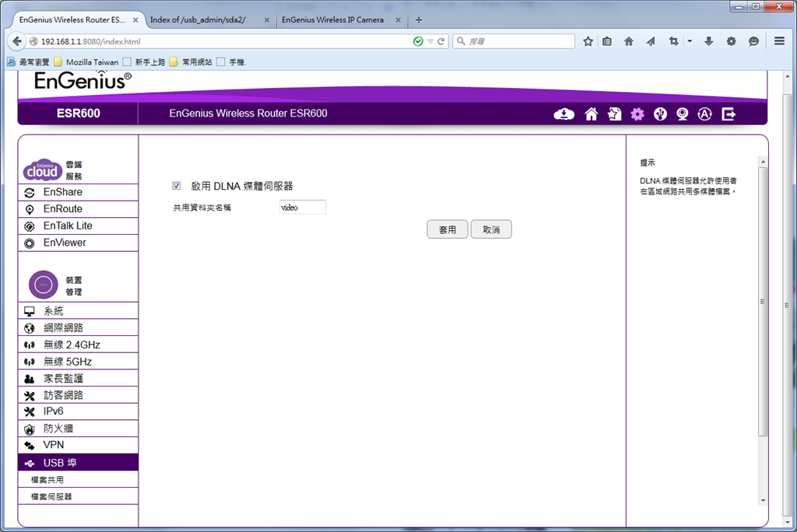Open the starred page icon in header

pyautogui.click(x=614, y=114)
